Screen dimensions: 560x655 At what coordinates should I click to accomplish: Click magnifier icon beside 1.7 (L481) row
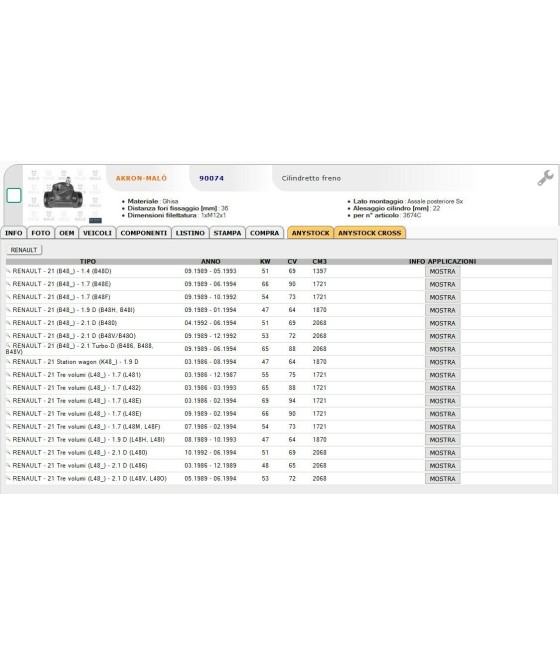(x=8, y=374)
